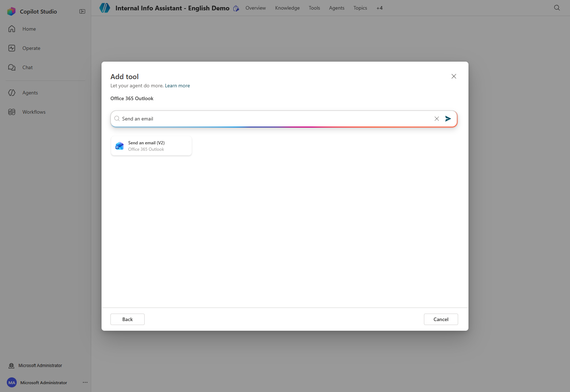Click the Home house icon
570x392 pixels.
coord(12,29)
